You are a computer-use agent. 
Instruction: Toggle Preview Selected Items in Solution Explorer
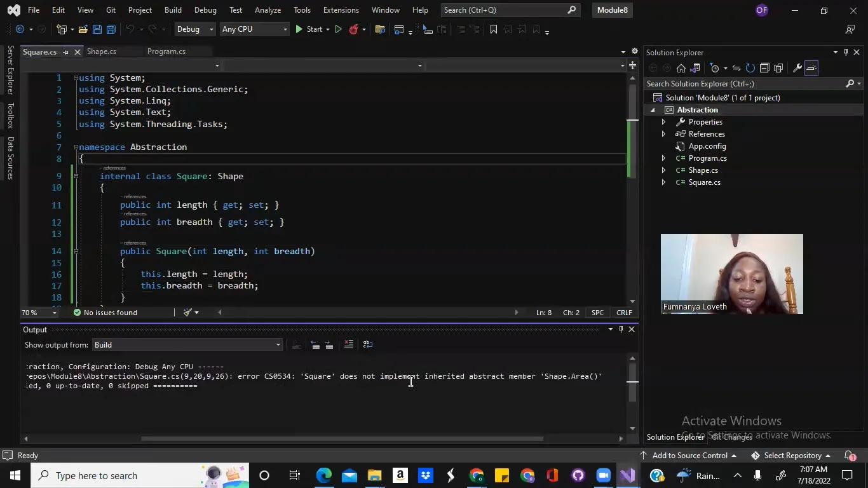click(811, 68)
